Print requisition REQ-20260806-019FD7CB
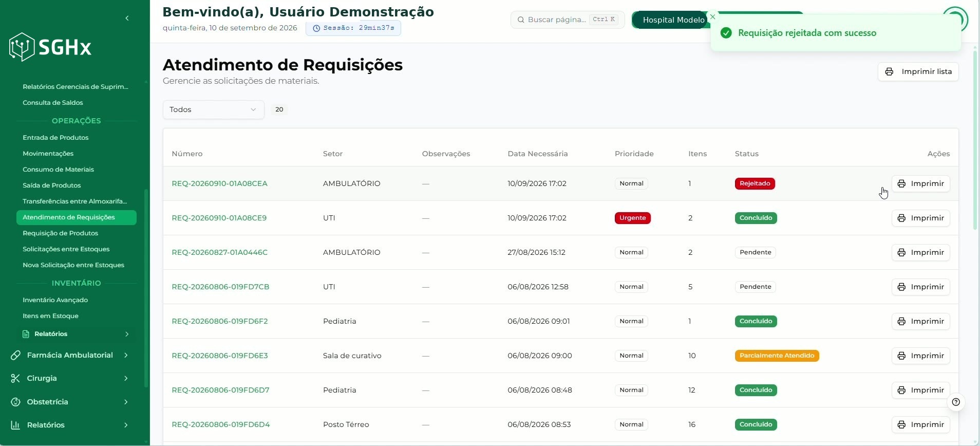Image resolution: width=980 pixels, height=446 pixels. [x=920, y=287]
